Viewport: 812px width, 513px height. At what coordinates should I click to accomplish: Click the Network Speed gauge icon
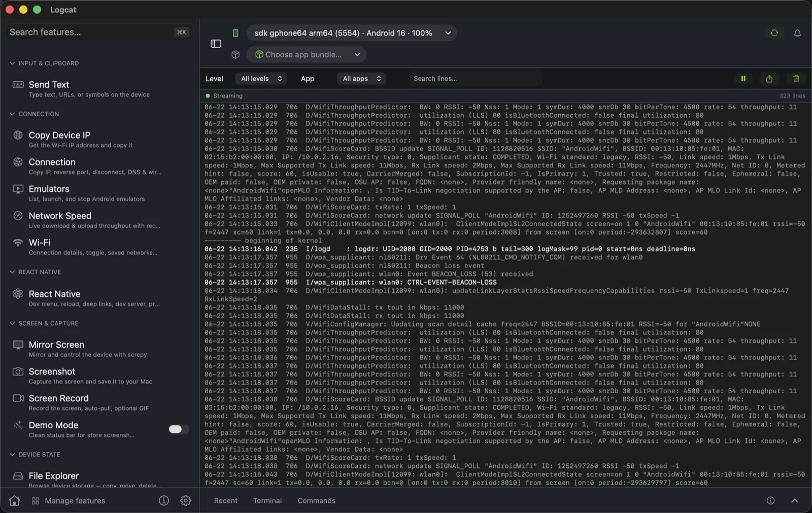(18, 216)
